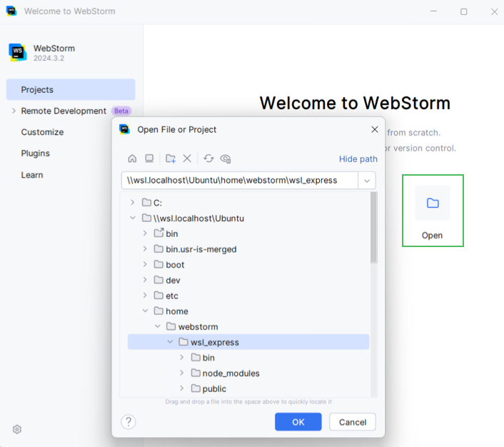
Task: Click the Open folder icon tile
Action: [433, 203]
